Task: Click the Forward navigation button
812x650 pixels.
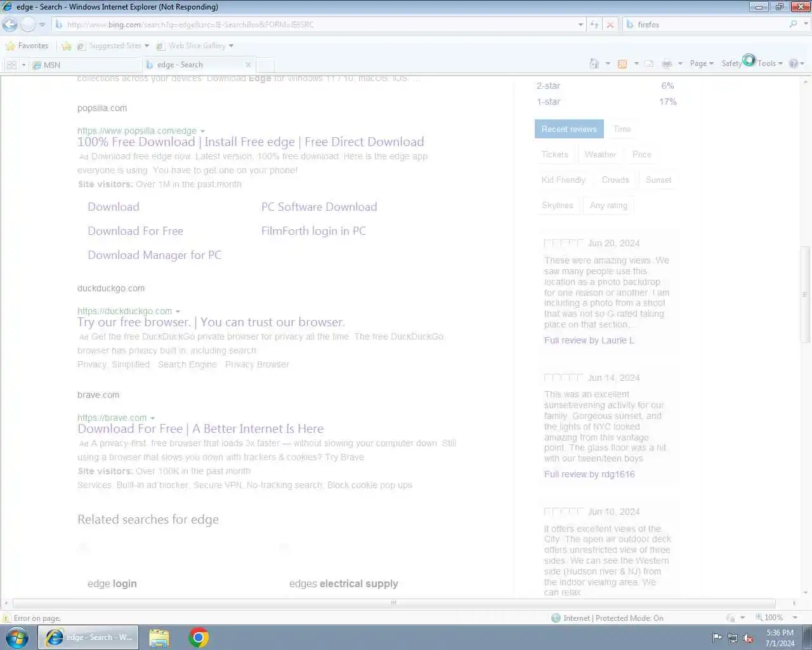Action: pyautogui.click(x=28, y=24)
